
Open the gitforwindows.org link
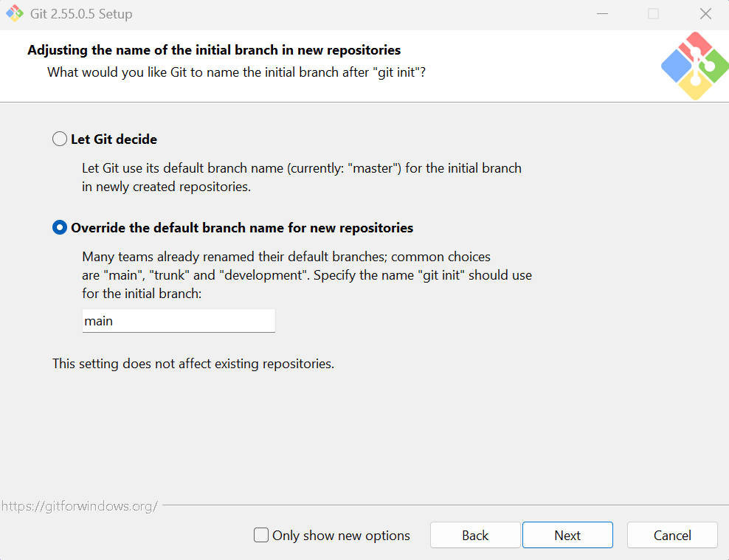coord(80,505)
